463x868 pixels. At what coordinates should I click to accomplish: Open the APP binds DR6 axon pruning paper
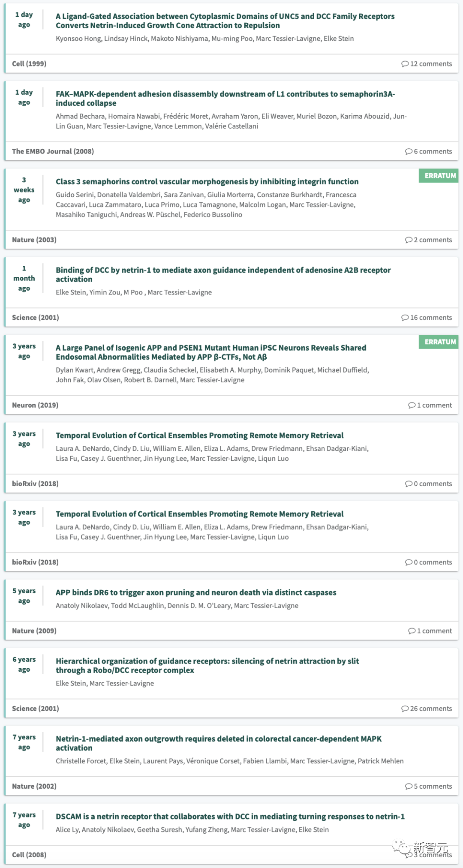[196, 592]
